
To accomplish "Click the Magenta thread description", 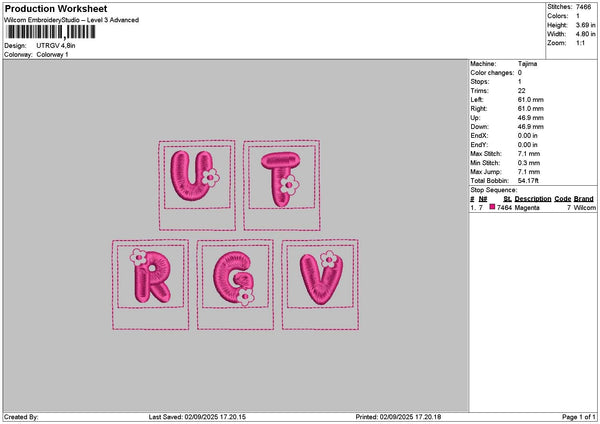I will [x=527, y=207].
